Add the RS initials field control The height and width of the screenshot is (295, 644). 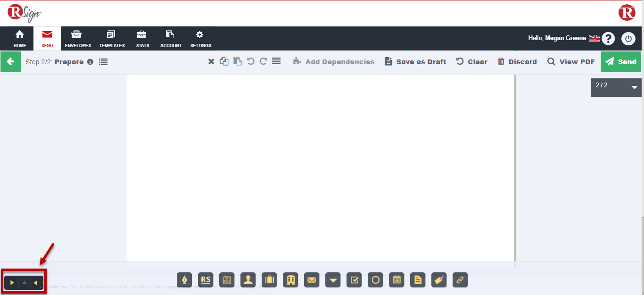206,280
